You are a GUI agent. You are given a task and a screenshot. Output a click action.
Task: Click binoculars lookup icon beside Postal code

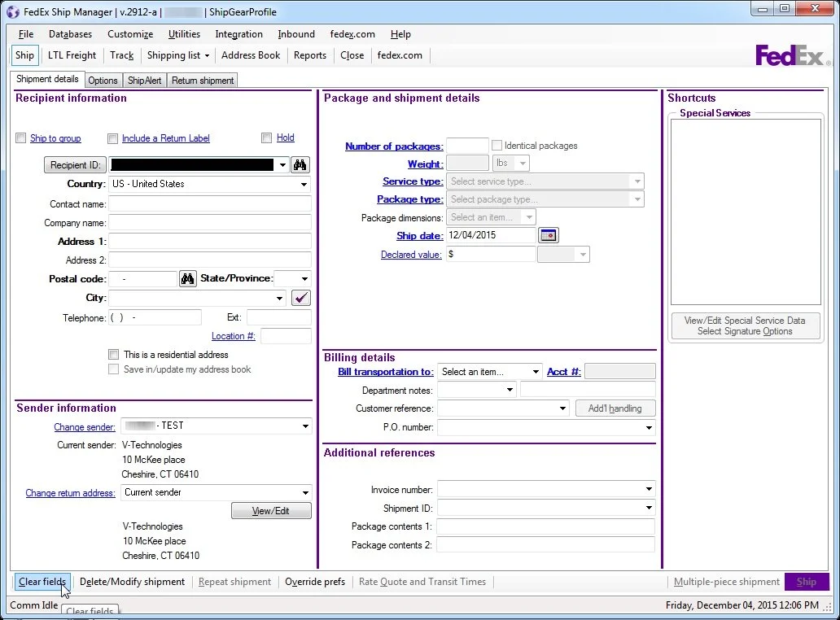[x=187, y=279]
